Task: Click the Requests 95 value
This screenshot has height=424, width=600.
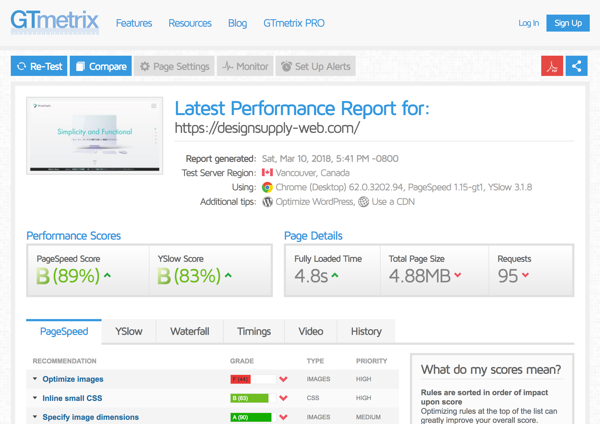Action: pyautogui.click(x=508, y=276)
